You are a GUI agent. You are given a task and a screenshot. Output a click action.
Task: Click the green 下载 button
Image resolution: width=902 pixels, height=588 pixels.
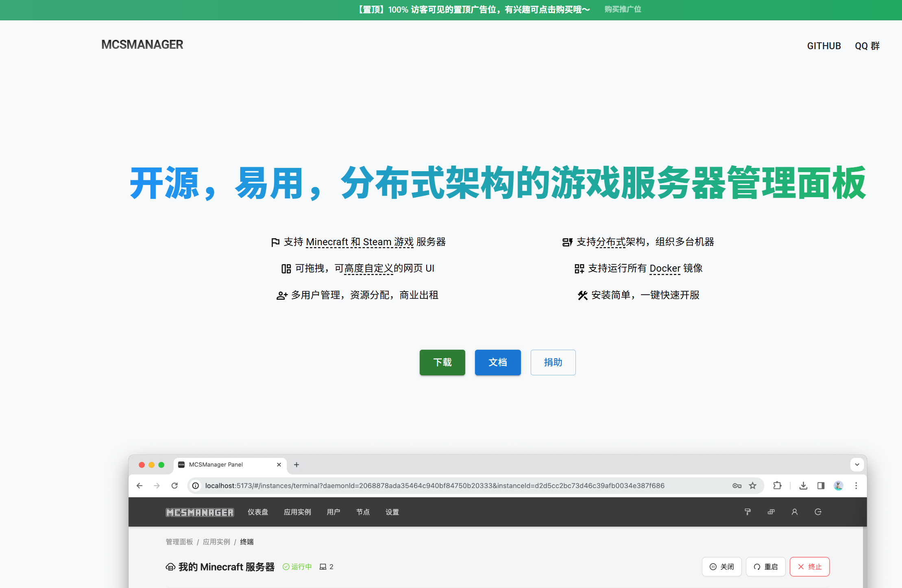(442, 362)
